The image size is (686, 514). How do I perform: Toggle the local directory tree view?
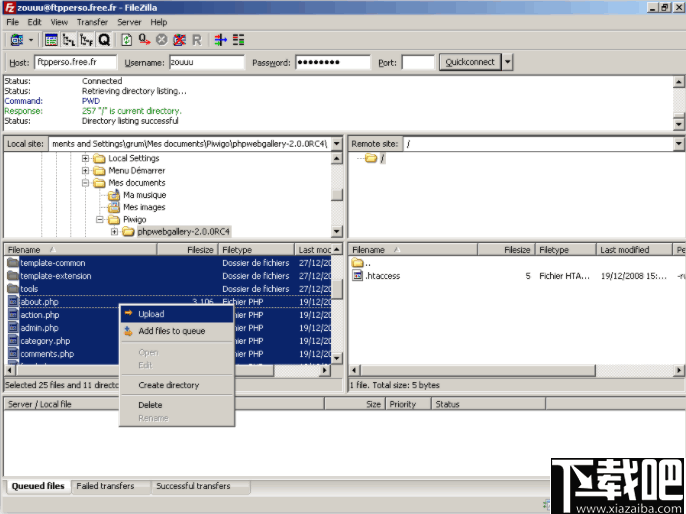click(x=68, y=40)
